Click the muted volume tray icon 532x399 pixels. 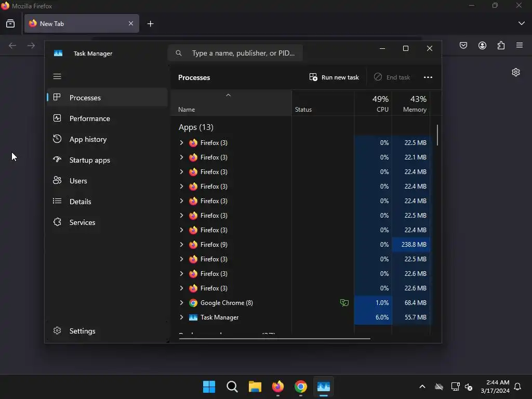pyautogui.click(x=469, y=387)
